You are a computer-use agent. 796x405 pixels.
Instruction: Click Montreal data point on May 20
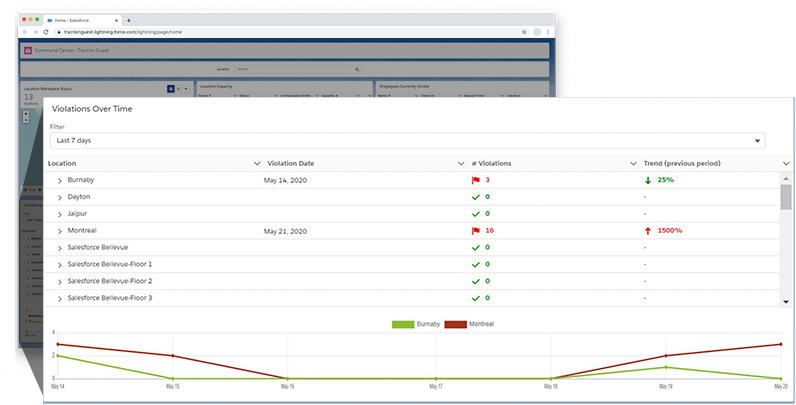click(x=780, y=344)
